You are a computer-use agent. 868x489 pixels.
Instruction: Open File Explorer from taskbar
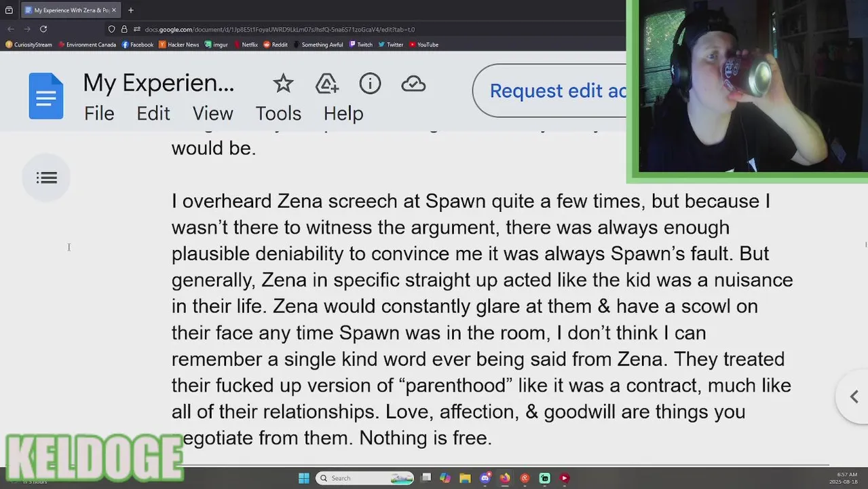[465, 478]
